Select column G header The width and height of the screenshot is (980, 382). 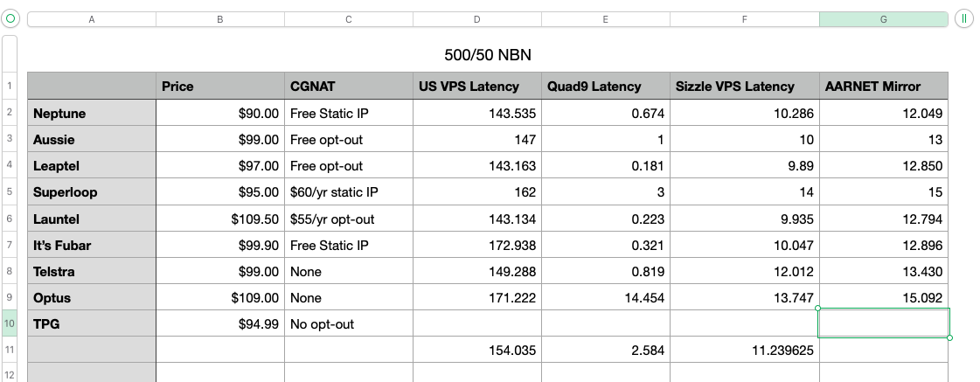883,19
